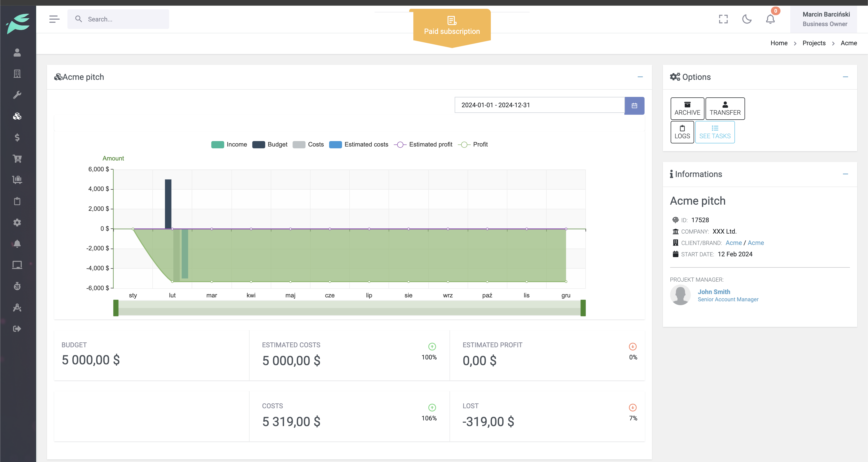This screenshot has width=868, height=462.
Task: Enter fullscreen mode via header icon
Action: point(723,19)
